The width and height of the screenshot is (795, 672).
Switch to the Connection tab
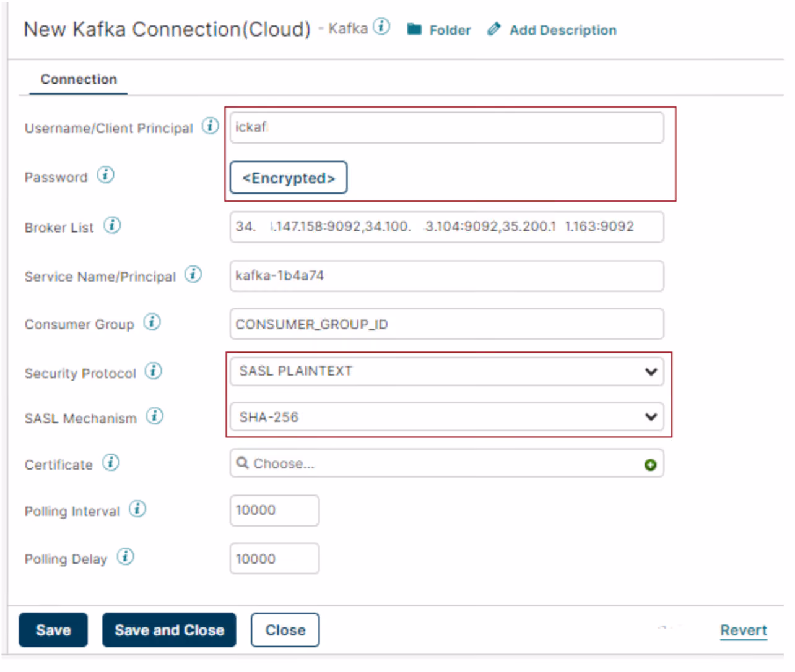pos(79,79)
